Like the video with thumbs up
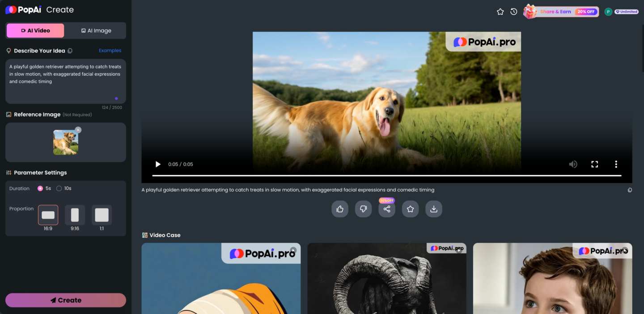 coord(340,209)
